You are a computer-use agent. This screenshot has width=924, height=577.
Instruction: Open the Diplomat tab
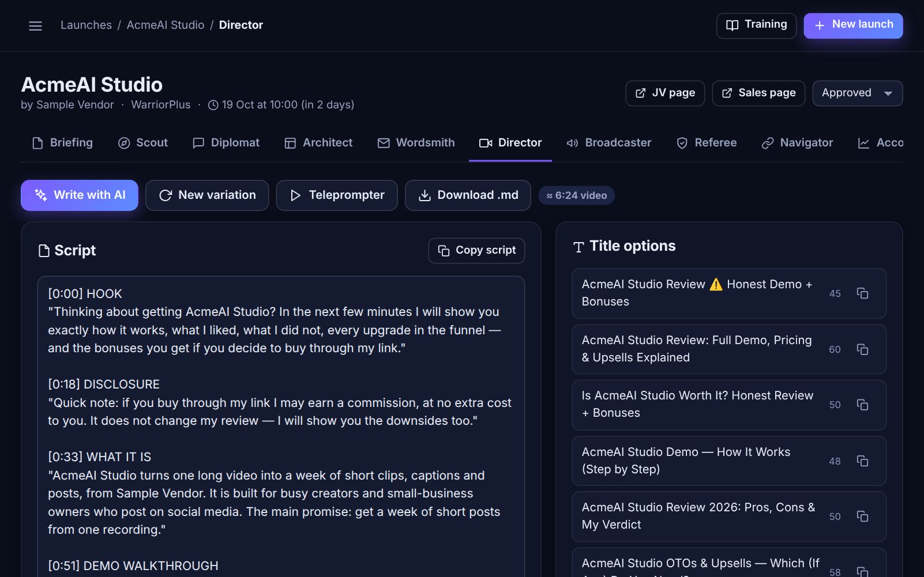[226, 143]
